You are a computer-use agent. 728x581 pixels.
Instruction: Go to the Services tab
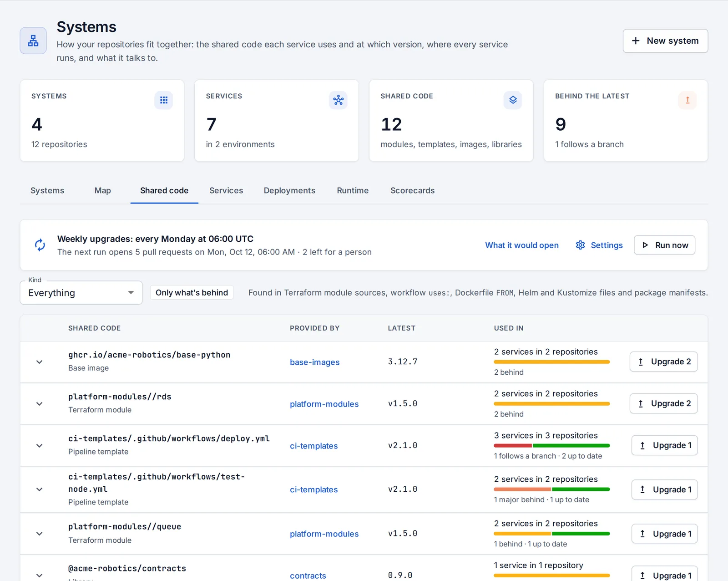226,190
